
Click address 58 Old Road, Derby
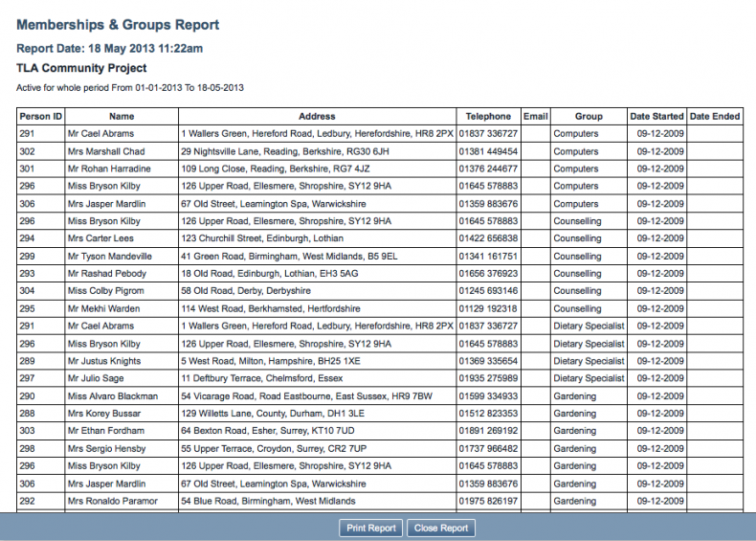coord(246,291)
